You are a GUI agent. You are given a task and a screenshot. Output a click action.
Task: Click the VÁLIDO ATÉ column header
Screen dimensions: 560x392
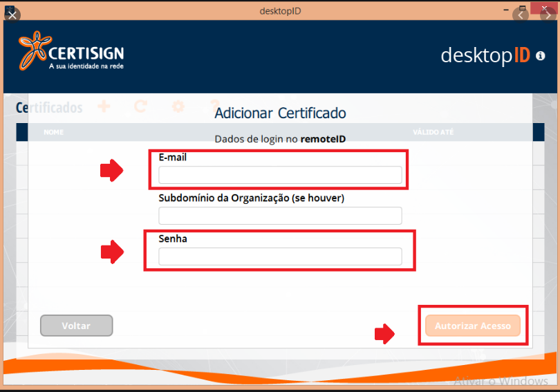click(433, 132)
